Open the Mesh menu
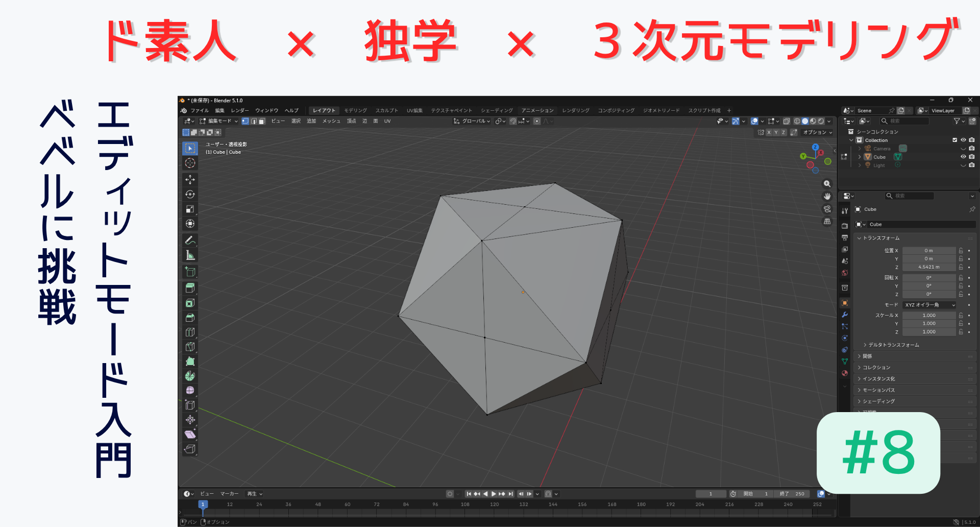980x527 pixels. pyautogui.click(x=331, y=121)
